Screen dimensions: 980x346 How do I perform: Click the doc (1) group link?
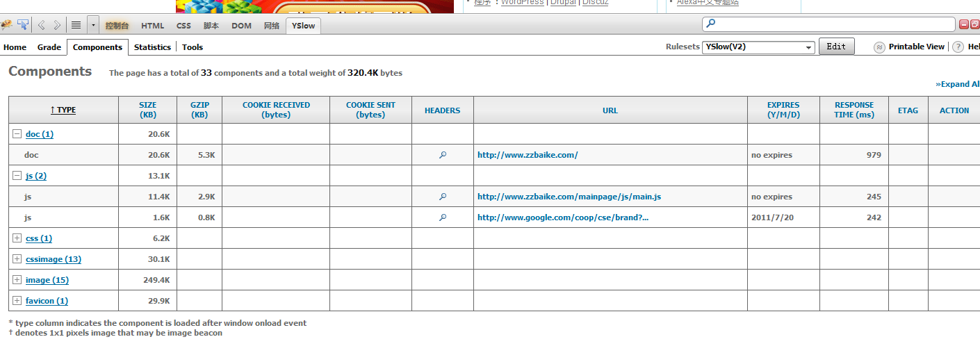(x=40, y=134)
